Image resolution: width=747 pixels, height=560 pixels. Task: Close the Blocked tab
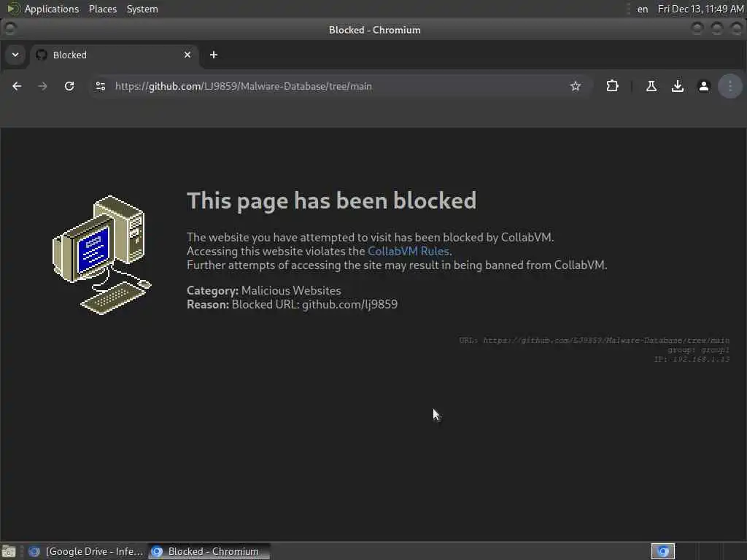tap(187, 55)
